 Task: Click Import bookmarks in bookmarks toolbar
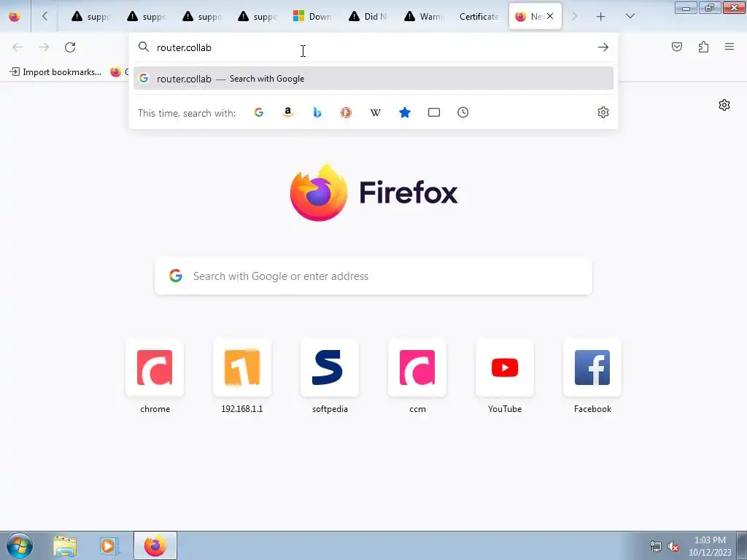(x=55, y=72)
